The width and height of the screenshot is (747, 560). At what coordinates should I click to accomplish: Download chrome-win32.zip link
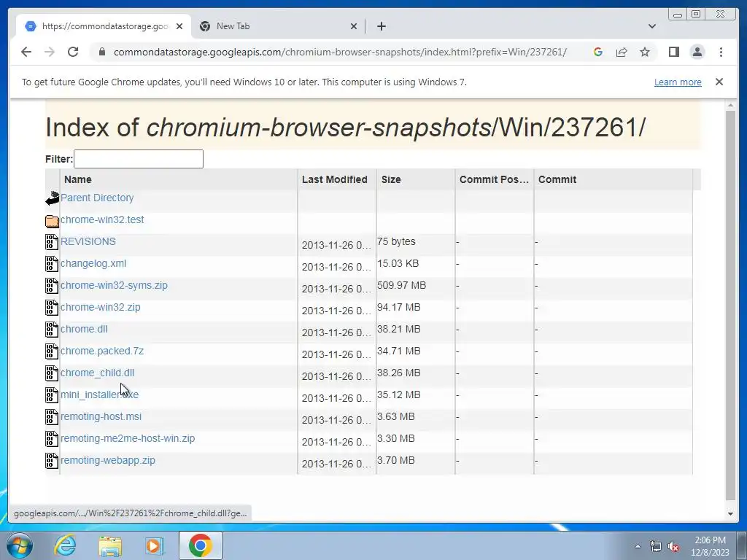click(101, 307)
